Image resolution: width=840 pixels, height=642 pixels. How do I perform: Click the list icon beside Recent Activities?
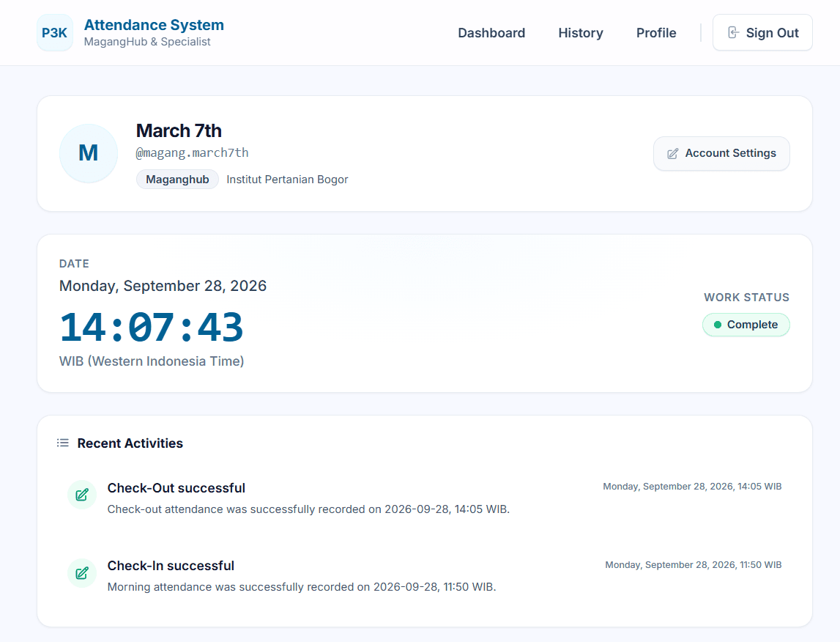[x=63, y=443]
